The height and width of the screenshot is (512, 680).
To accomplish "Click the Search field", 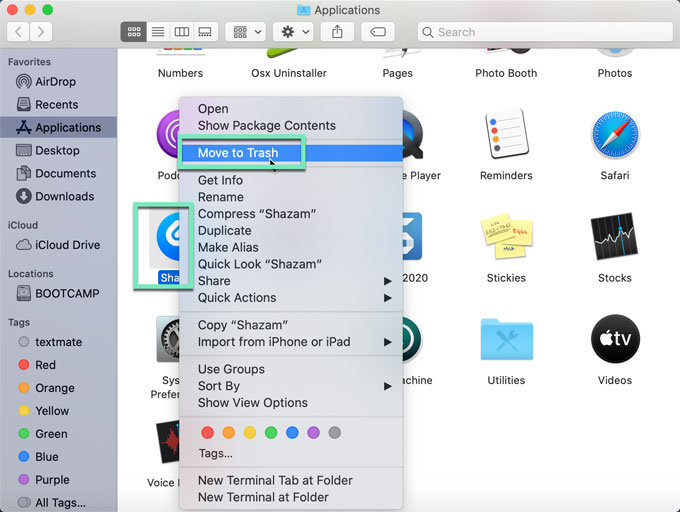I will coord(545,32).
